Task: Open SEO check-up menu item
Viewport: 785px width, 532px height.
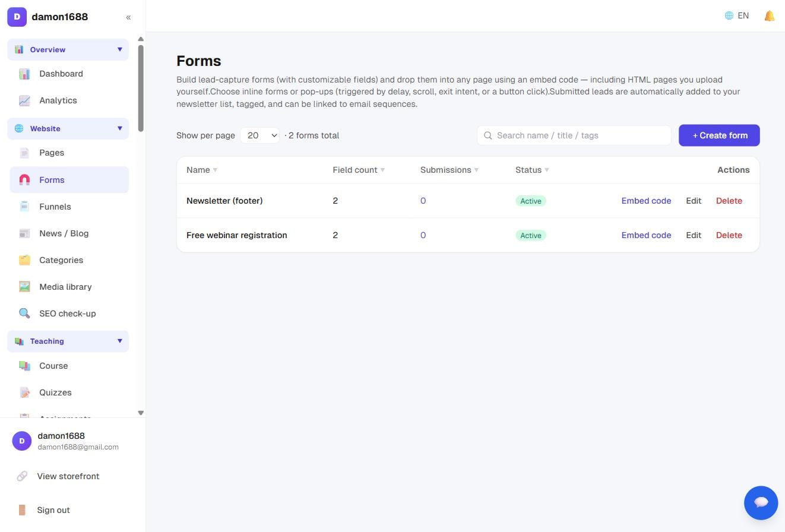Action: [69, 313]
